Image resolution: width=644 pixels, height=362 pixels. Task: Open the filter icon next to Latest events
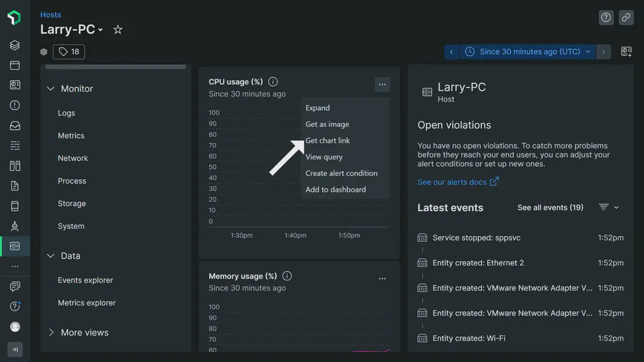click(x=602, y=207)
